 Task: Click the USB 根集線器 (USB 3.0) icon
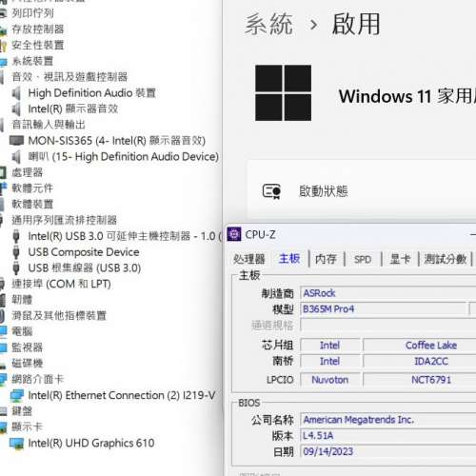pyautogui.click(x=16, y=268)
